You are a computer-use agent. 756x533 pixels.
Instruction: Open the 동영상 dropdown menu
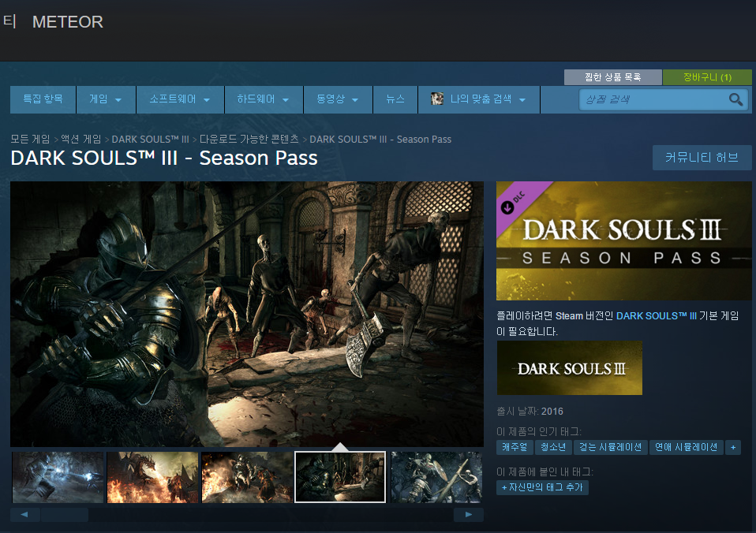coord(338,99)
